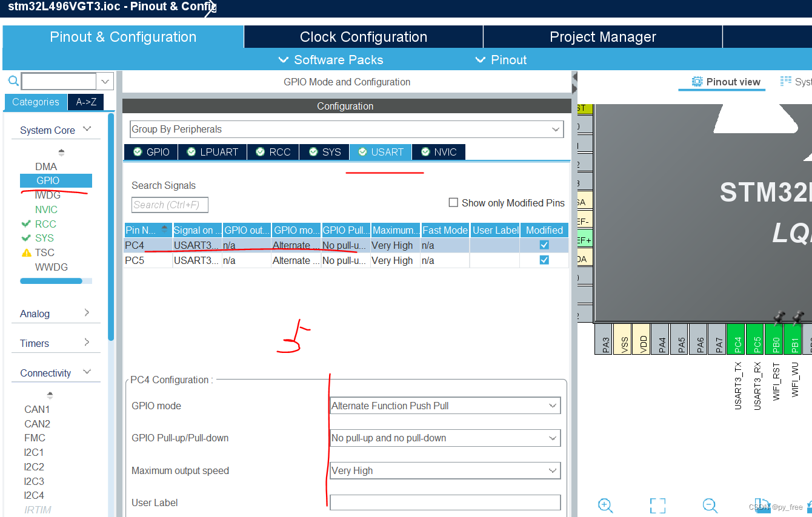The height and width of the screenshot is (517, 812).
Task: Select the NVIC peripheral tab
Action: (x=439, y=152)
